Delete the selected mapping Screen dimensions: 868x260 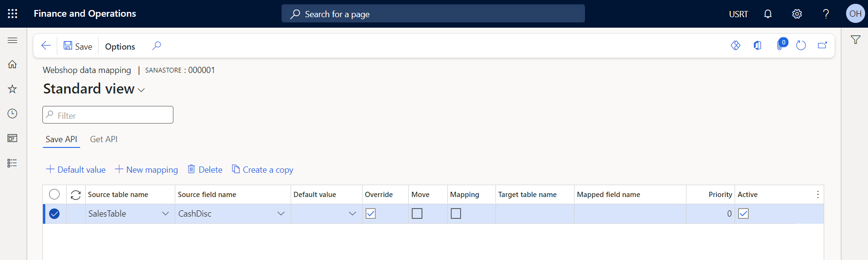(x=205, y=170)
